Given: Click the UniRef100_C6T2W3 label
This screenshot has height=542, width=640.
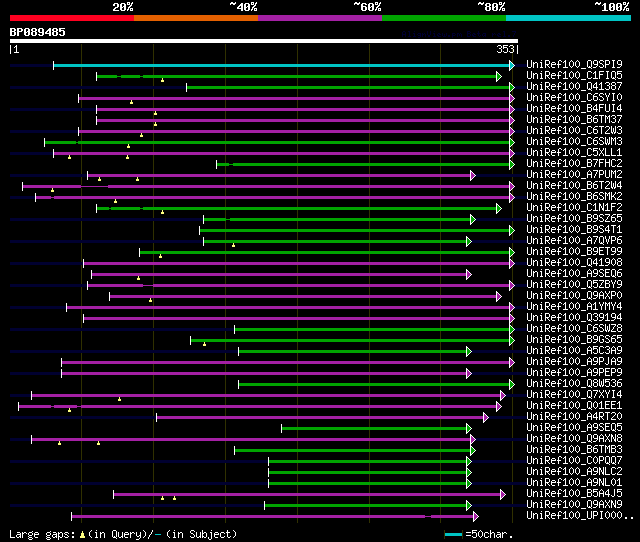Looking at the screenshot, I should [574, 131].
